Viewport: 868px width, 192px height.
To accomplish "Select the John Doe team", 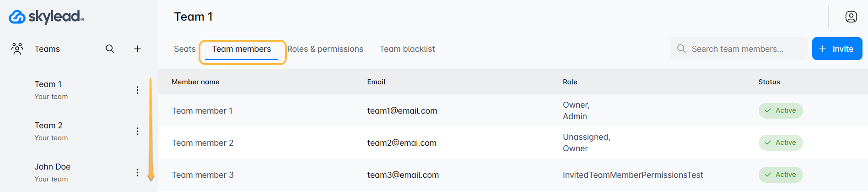I will pos(53,167).
